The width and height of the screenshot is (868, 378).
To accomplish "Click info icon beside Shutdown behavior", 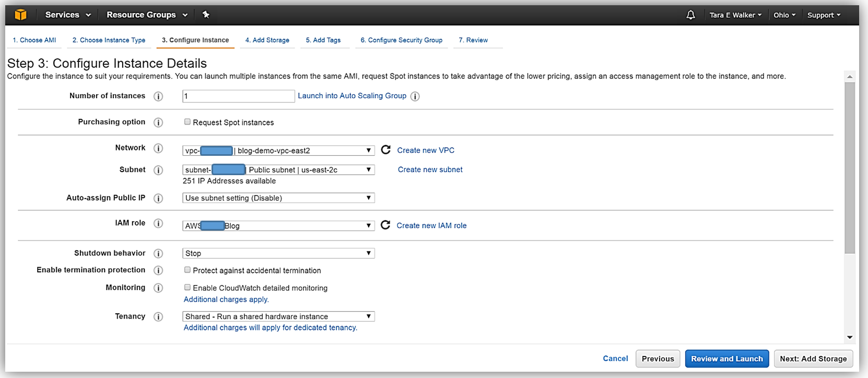I will coord(158,254).
